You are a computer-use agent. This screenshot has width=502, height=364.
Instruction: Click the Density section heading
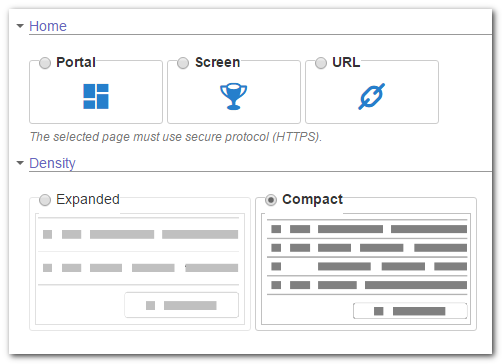tap(52, 163)
